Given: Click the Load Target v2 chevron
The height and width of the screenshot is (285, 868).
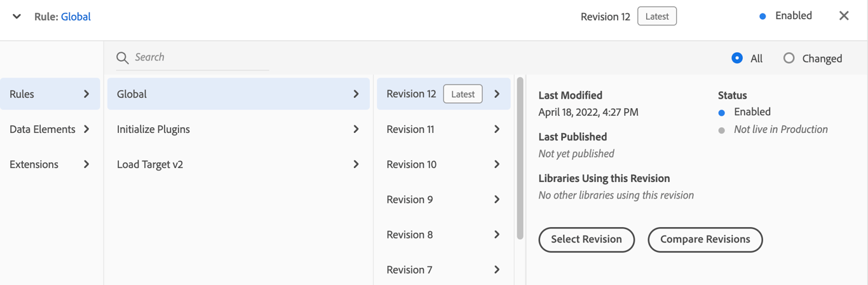Looking at the screenshot, I should coord(356,164).
